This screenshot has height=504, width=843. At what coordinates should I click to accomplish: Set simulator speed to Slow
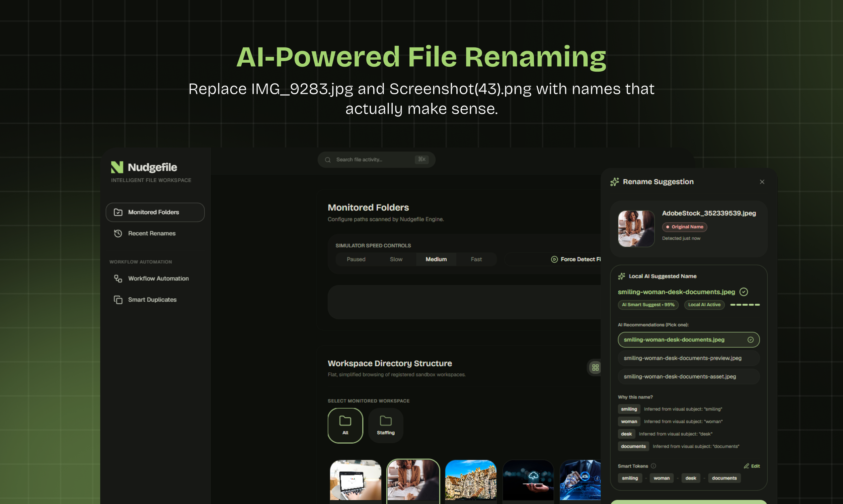[396, 259]
